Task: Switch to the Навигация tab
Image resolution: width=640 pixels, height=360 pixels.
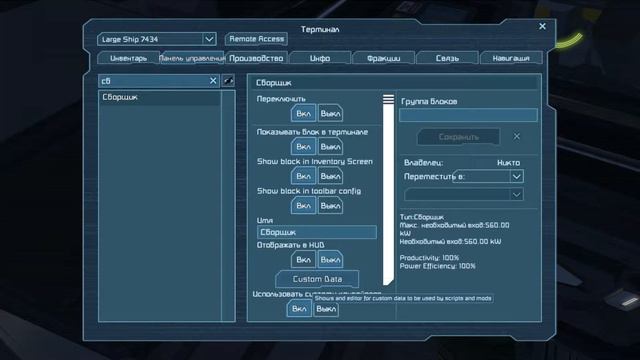Action: [511, 58]
